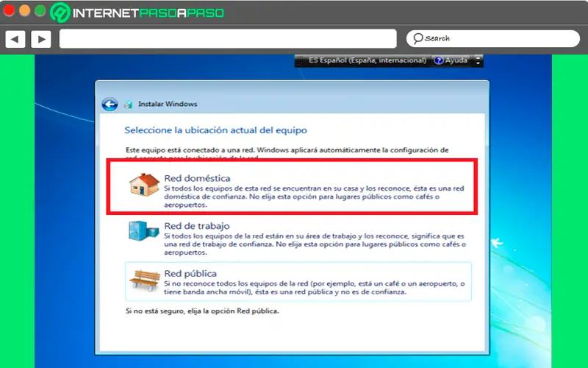The height and width of the screenshot is (368, 588).
Task: Click the Search magnifier icon
Action: click(x=417, y=38)
